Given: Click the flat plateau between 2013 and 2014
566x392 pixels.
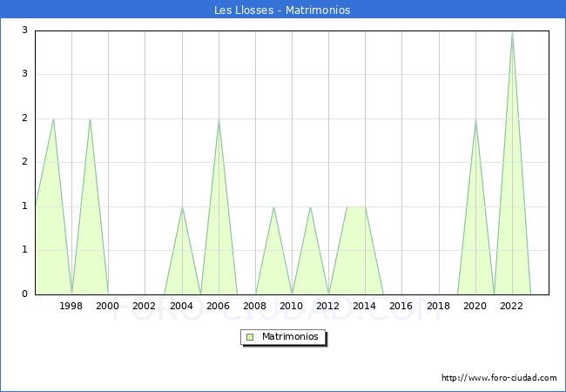Looking at the screenshot, I should (x=356, y=207).
